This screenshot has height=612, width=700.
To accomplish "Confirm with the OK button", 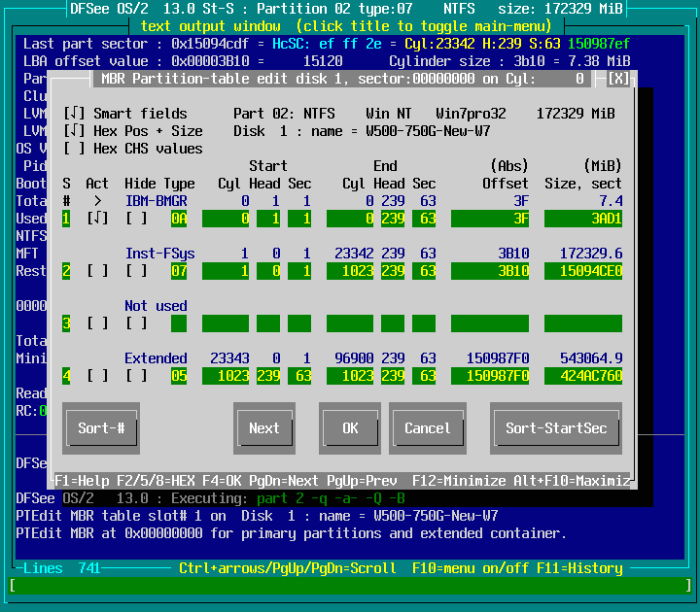I will pyautogui.click(x=350, y=428).
